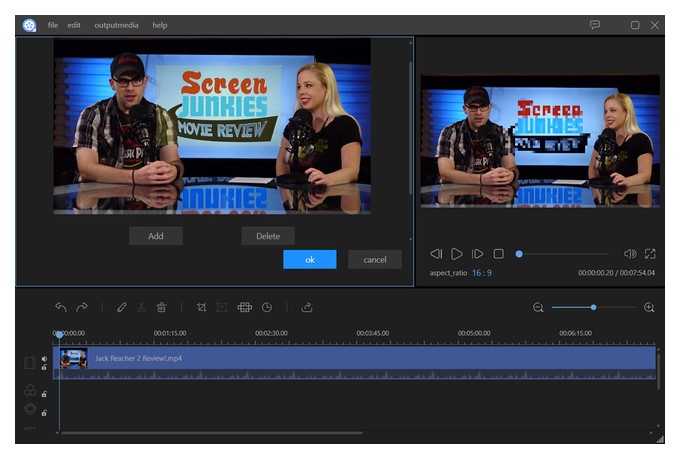Click the audio waveform of the clip
680x459 pixels.
point(354,375)
